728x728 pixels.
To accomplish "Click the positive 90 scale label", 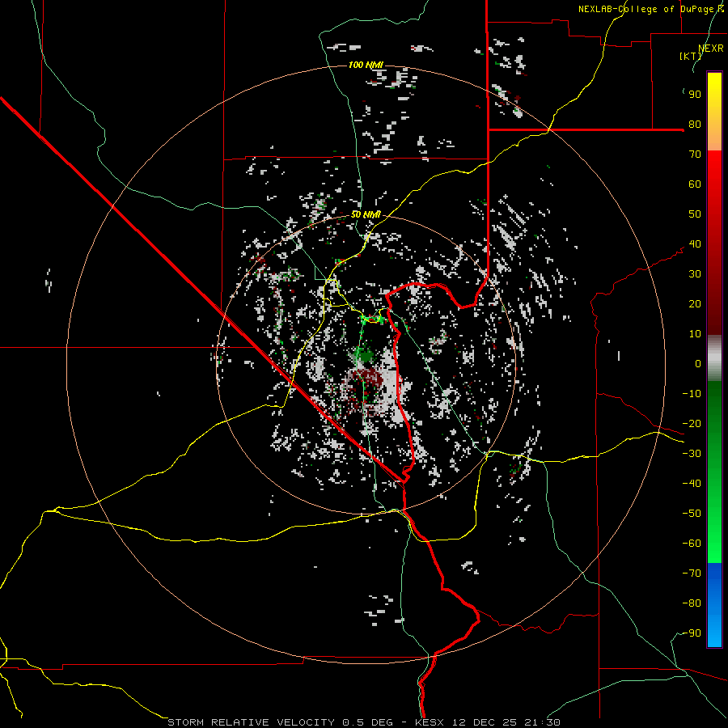I will (695, 95).
